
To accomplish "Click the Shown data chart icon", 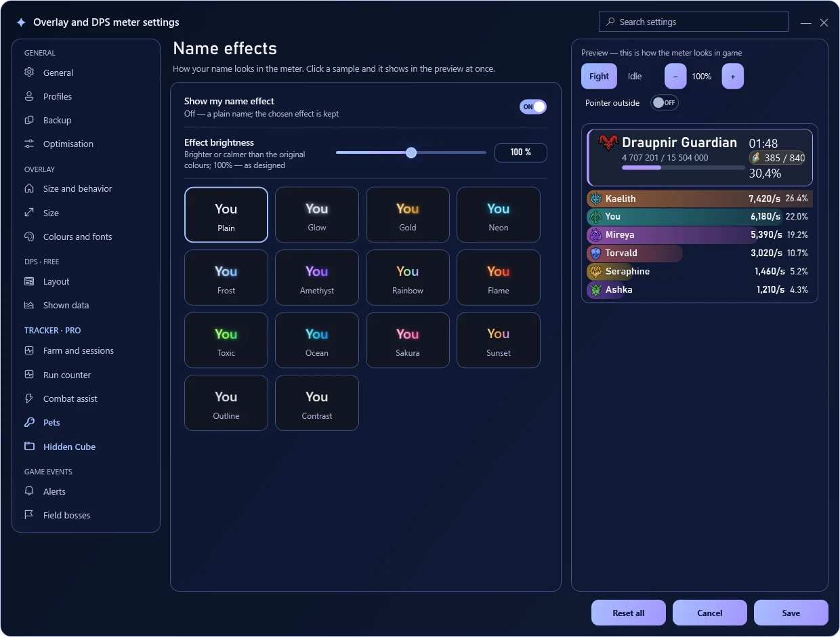I will click(x=29, y=305).
